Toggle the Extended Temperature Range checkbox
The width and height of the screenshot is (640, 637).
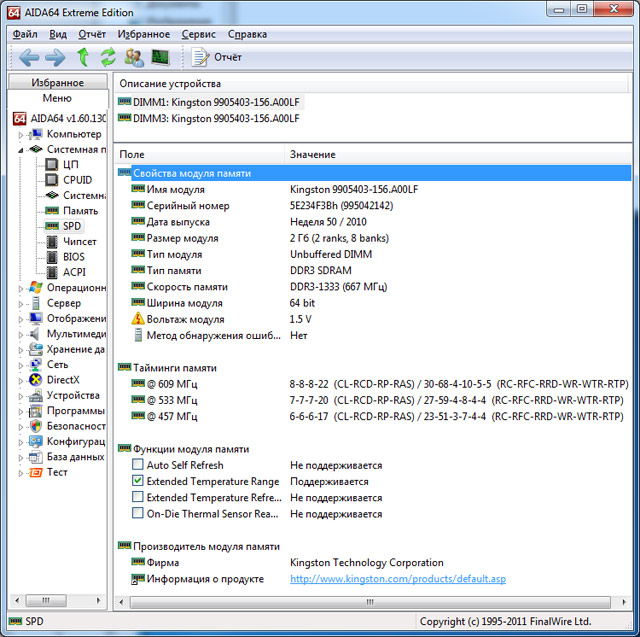(138, 481)
